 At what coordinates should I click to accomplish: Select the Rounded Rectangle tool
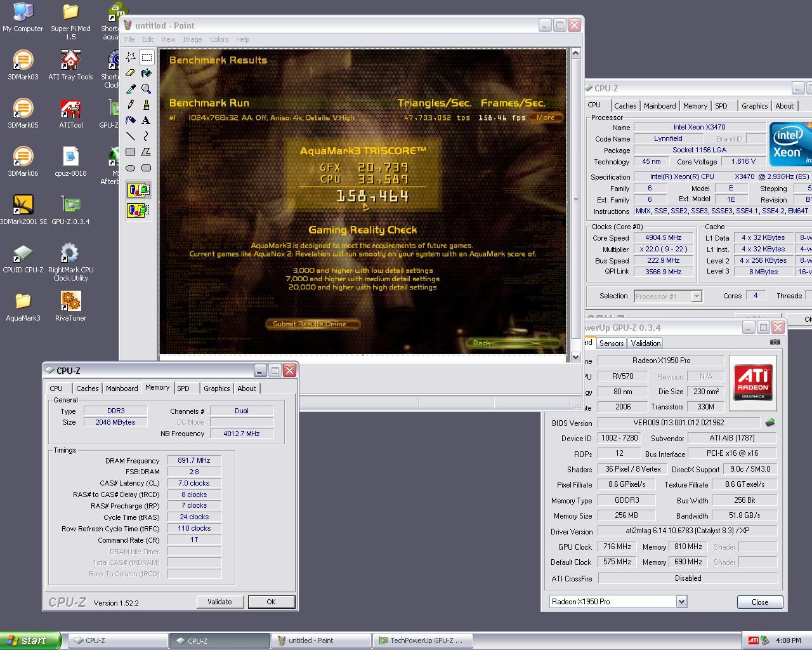point(147,168)
